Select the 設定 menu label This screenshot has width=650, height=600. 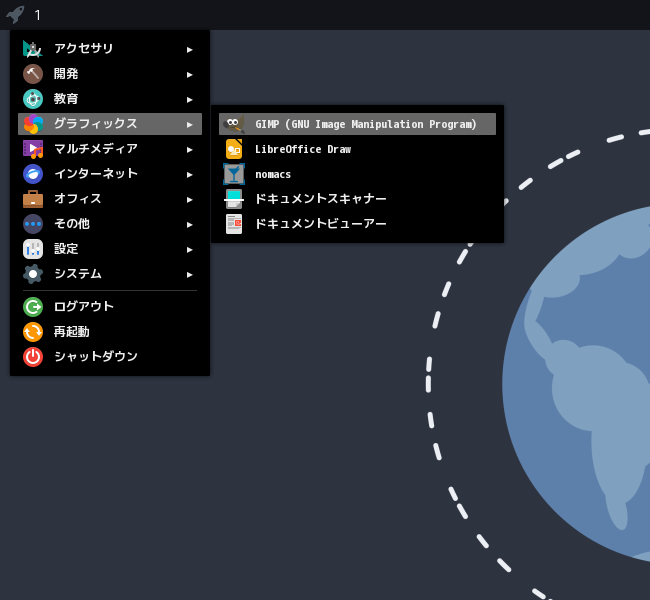tap(66, 249)
